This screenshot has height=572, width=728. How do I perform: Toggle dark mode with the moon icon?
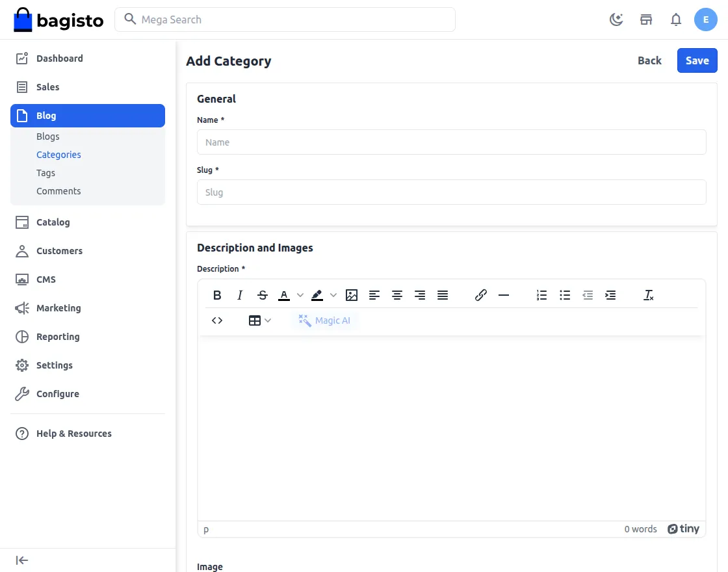(616, 19)
